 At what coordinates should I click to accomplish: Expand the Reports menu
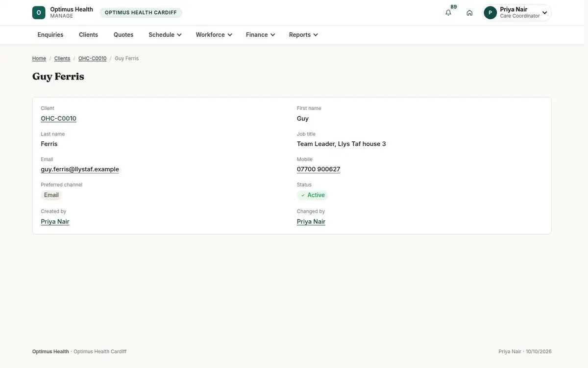(x=304, y=35)
